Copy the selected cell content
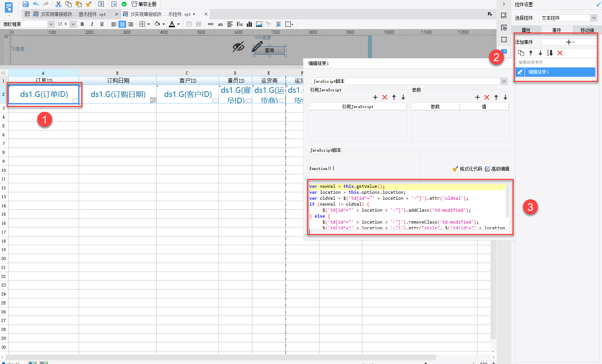Screen dimensions: 602x364 point(69,4)
